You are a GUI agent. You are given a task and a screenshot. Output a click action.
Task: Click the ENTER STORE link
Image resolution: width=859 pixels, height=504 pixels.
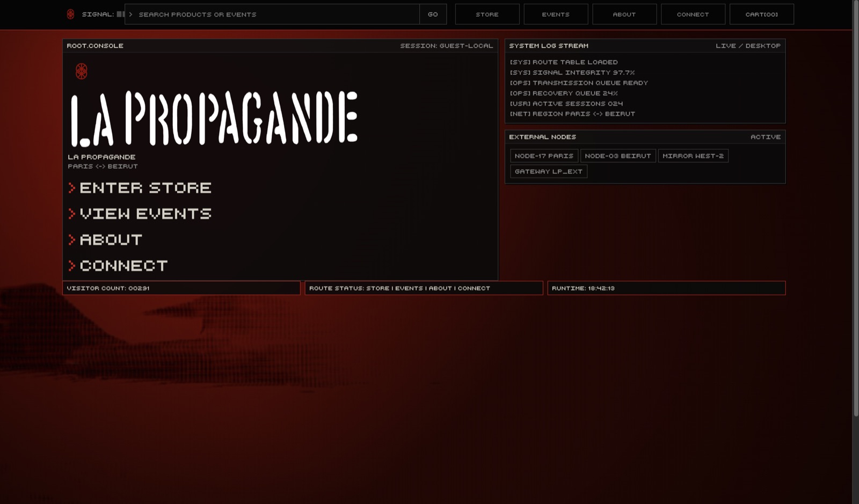(145, 188)
